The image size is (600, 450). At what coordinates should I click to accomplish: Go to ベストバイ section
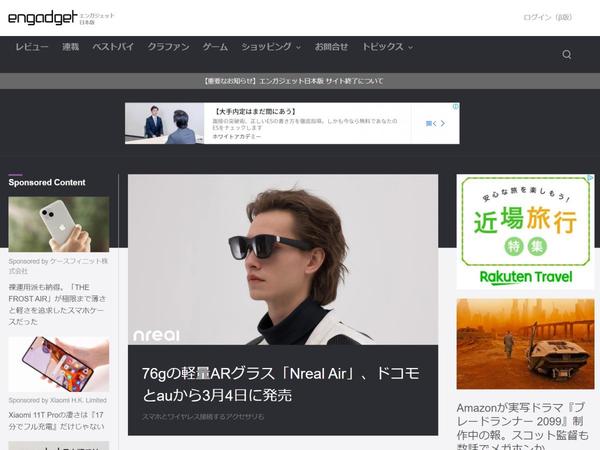[x=113, y=47]
